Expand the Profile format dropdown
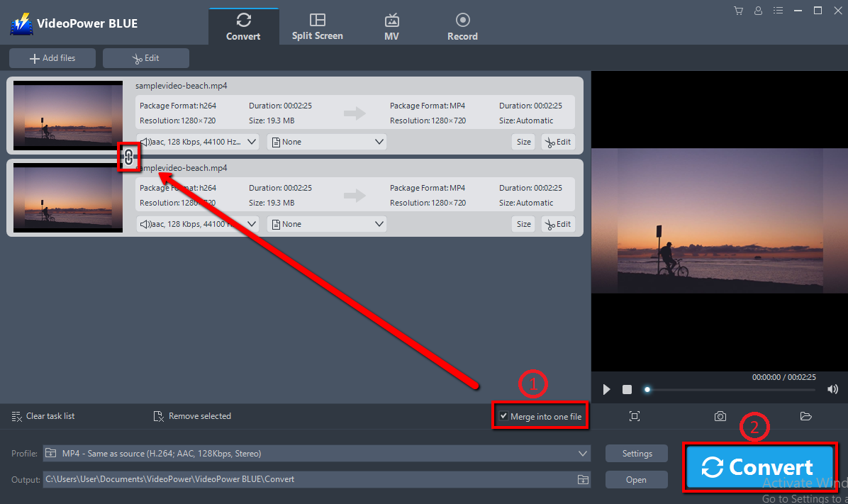Screen dimensions: 848x504 pos(583,453)
